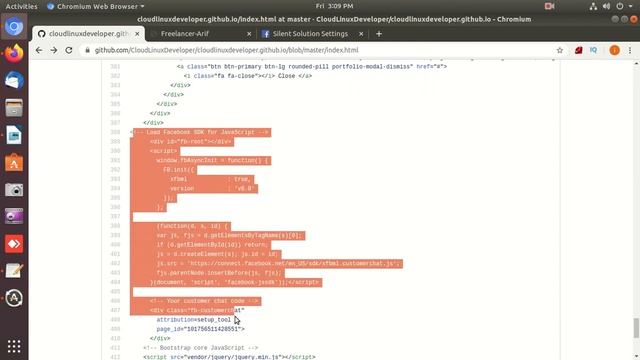Screen dimensions: 640x360
Task: Open LibreOffice Writer from the dock
Action: click(14, 135)
